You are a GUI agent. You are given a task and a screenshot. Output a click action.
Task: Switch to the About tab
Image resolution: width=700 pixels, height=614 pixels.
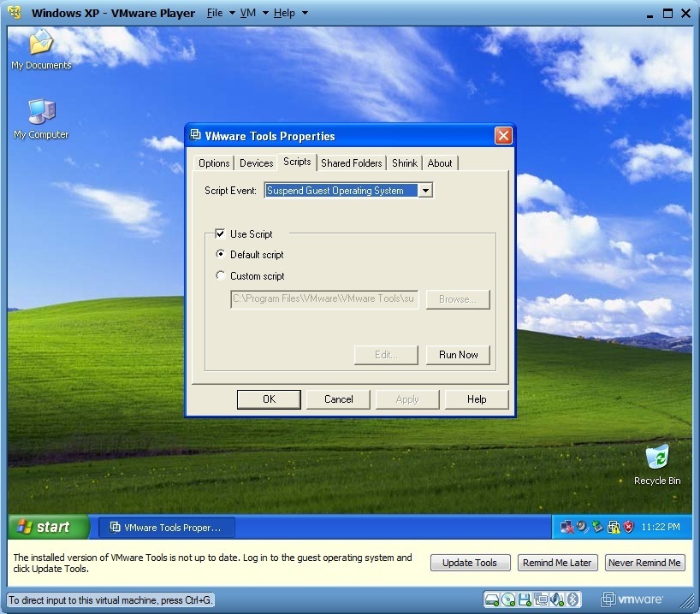440,163
